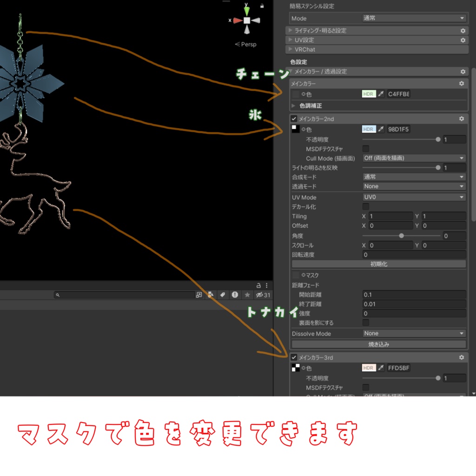
Task: Click the Tiling X input field
Action: click(390, 216)
